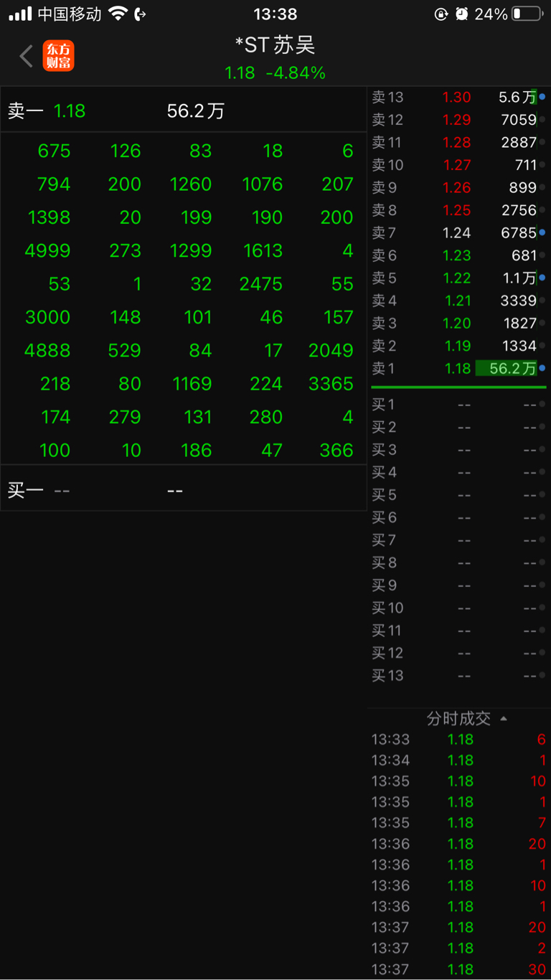The height and width of the screenshot is (980, 551).
Task: Select the 买一 empty header row
Action: [184, 490]
